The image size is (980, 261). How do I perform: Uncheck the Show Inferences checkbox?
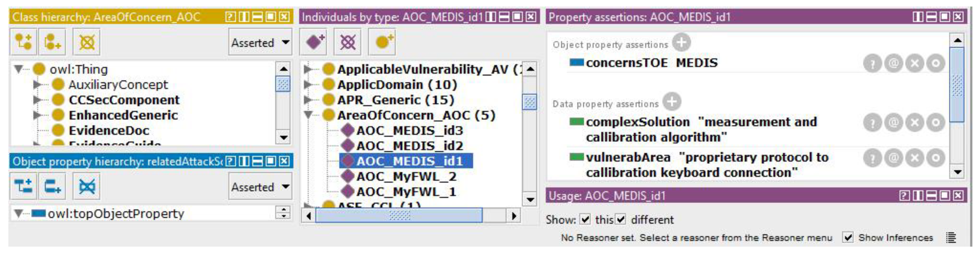848,237
